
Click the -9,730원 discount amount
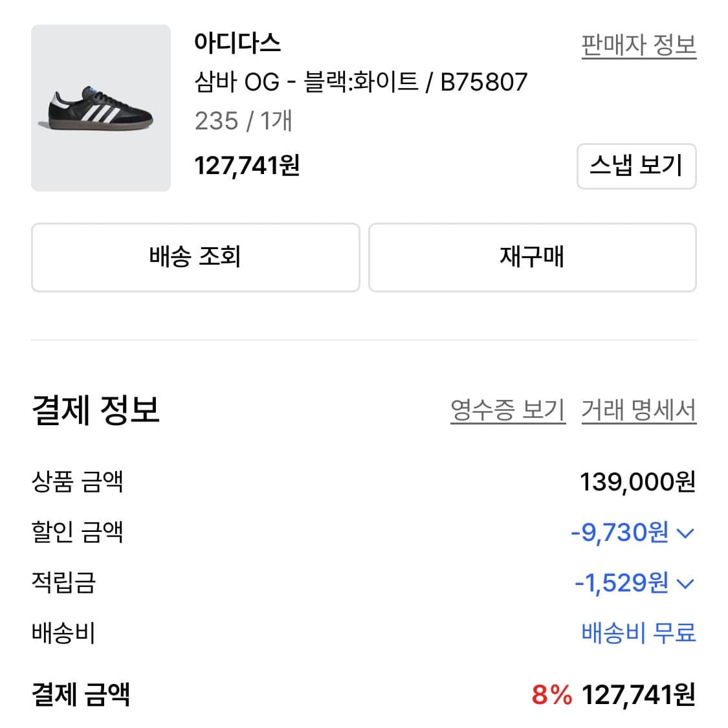click(x=619, y=533)
